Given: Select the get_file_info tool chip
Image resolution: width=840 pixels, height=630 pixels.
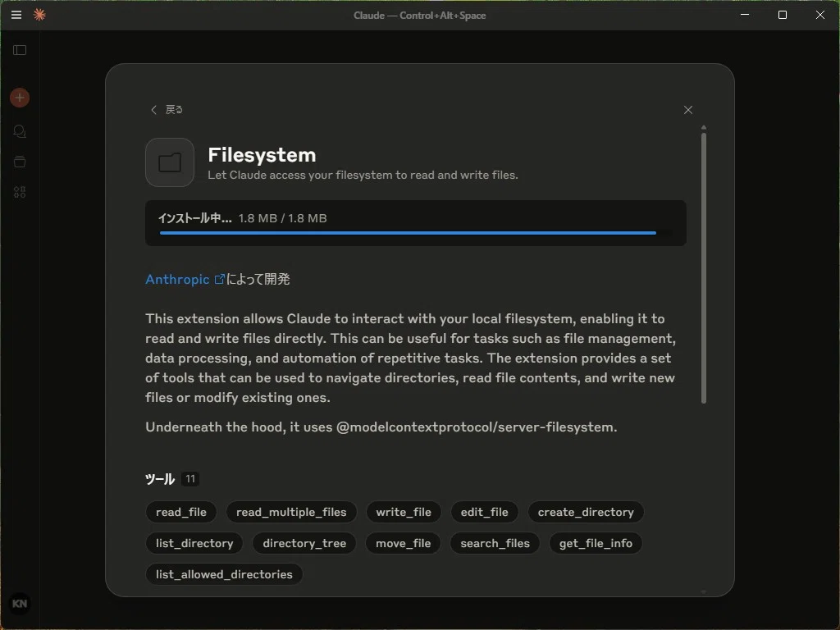Looking at the screenshot, I should tap(596, 543).
